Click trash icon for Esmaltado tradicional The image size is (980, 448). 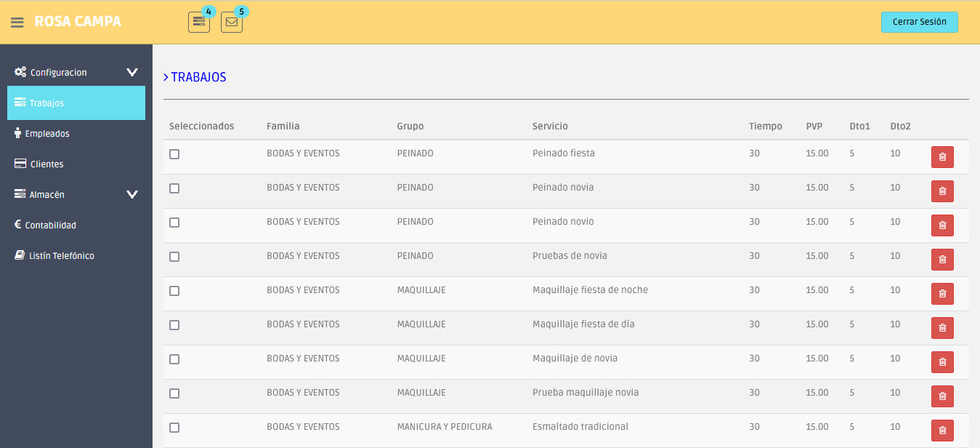pyautogui.click(x=942, y=431)
